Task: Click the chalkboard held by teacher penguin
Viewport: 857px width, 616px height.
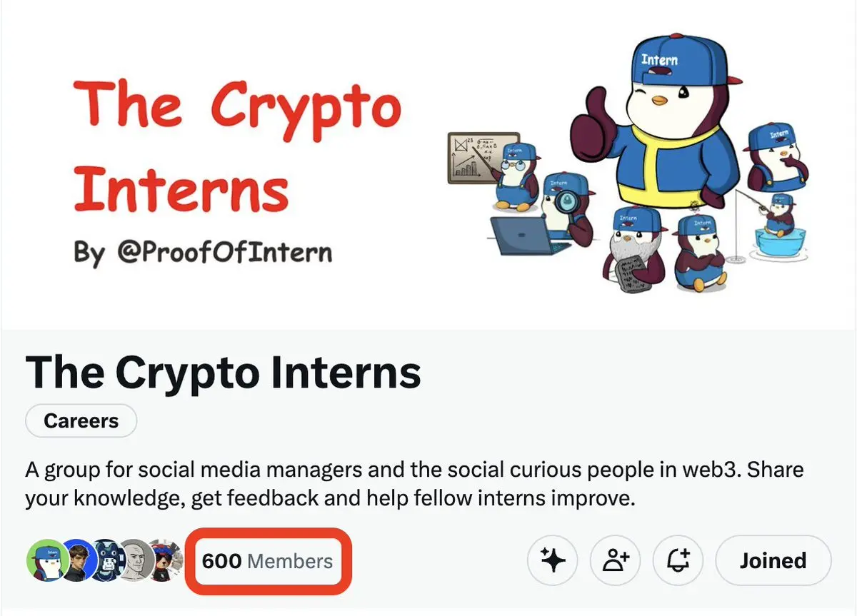Action: 483,156
